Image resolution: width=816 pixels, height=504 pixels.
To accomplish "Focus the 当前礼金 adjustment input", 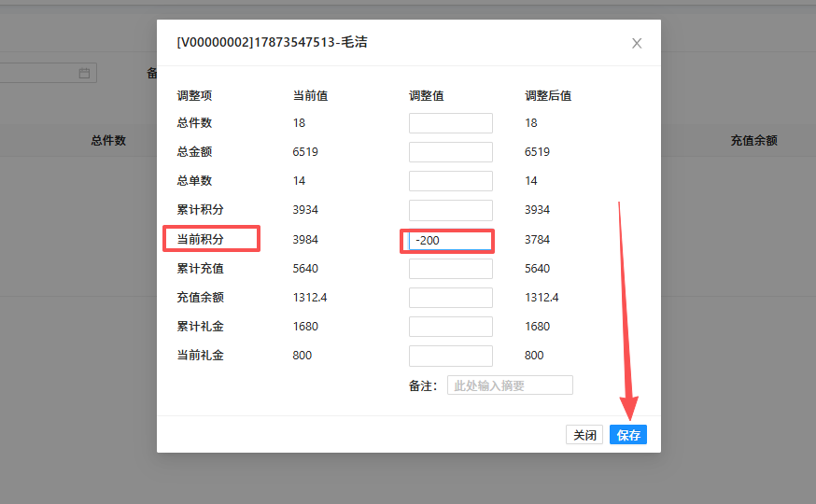I will click(451, 356).
